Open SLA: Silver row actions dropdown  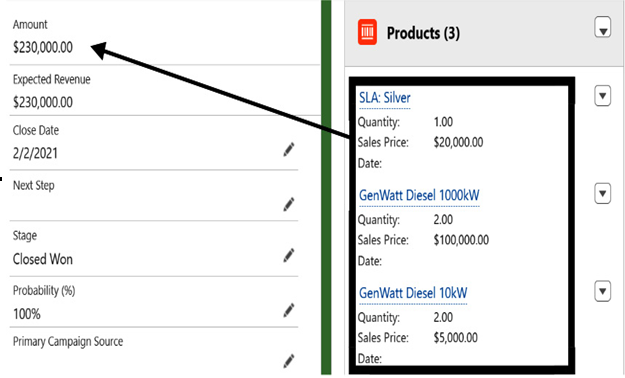point(603,96)
